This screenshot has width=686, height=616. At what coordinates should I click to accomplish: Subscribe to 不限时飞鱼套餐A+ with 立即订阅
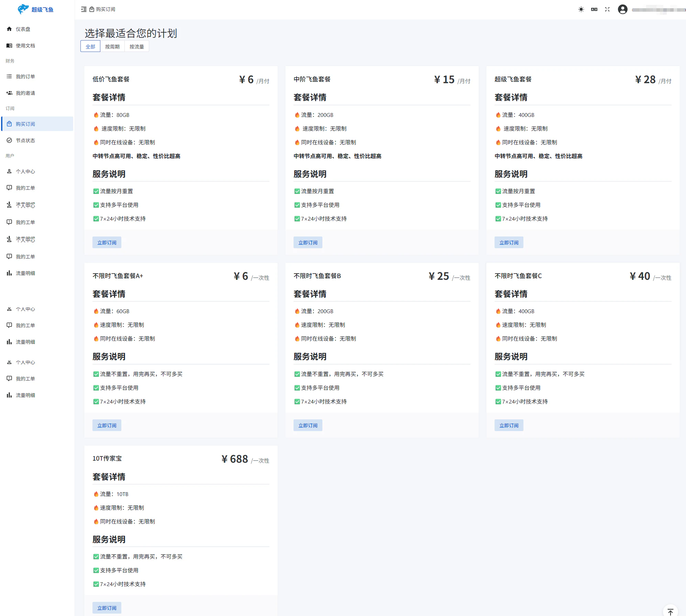(107, 426)
